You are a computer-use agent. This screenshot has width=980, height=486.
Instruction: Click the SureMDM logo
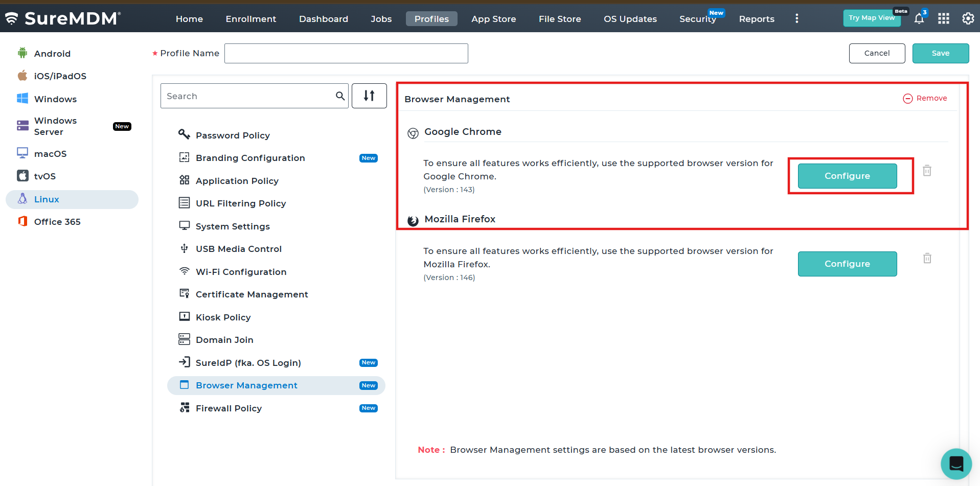click(63, 18)
